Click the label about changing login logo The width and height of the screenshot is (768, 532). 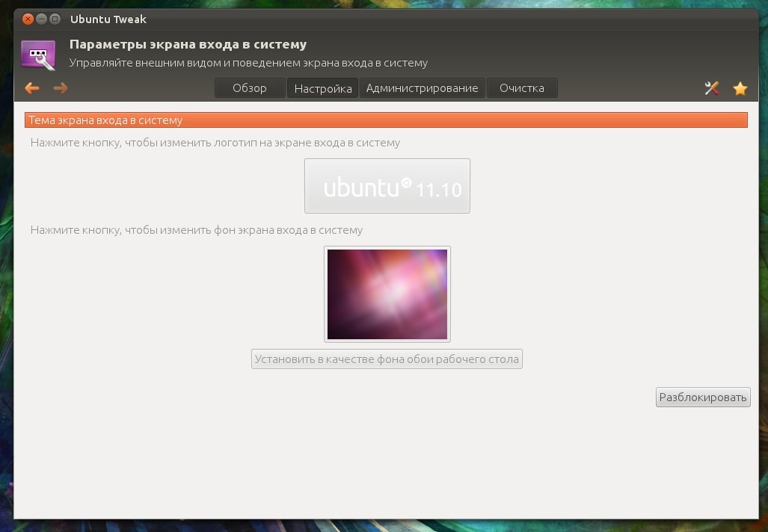(215, 143)
